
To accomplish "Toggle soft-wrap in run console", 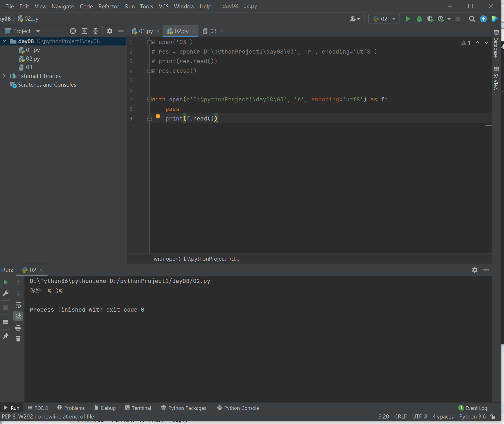I will point(18,305).
